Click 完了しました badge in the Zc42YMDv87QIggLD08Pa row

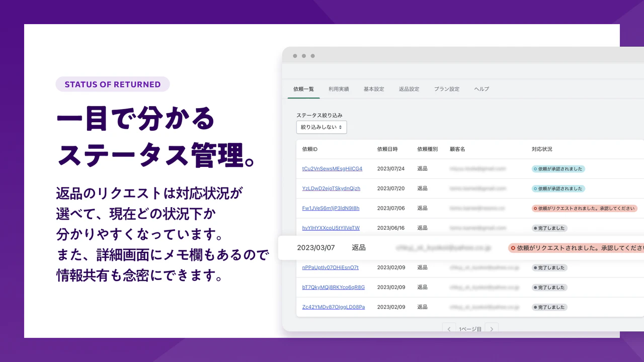tap(549, 307)
